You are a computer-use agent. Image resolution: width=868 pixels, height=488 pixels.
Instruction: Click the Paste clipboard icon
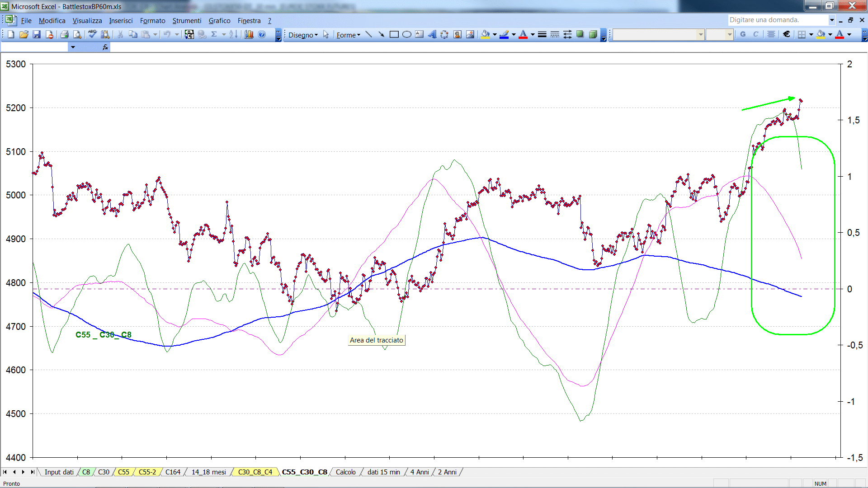click(146, 34)
